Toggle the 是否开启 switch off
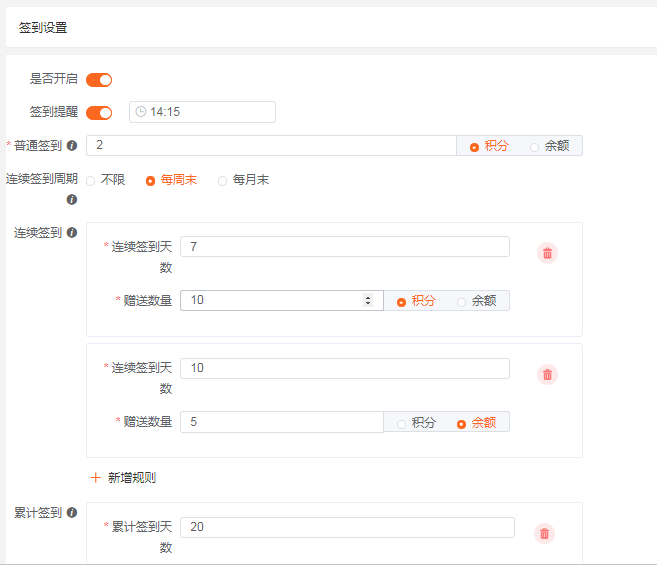 tap(99, 80)
